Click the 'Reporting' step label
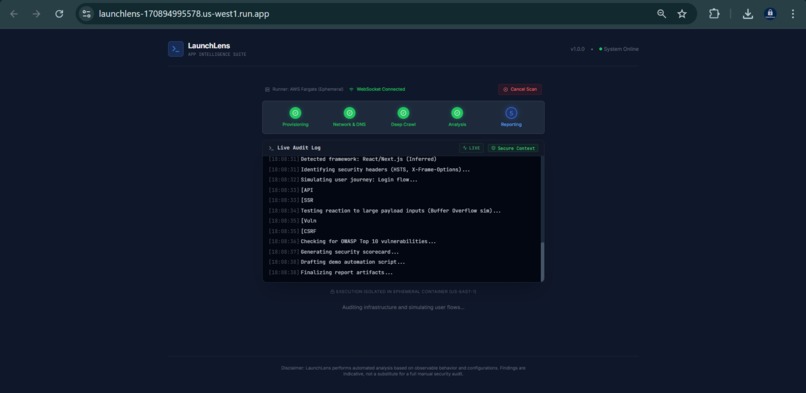This screenshot has width=806, height=393. 511,125
